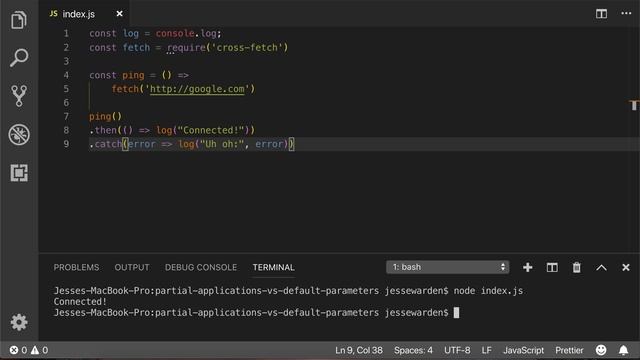Open the Search sidebar view

pos(19,58)
